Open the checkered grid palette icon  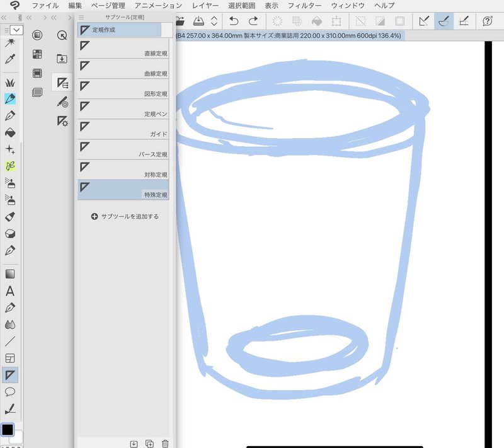click(x=37, y=54)
